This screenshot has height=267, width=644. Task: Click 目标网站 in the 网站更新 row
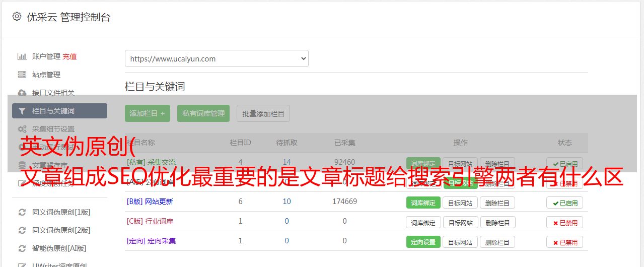(460, 203)
